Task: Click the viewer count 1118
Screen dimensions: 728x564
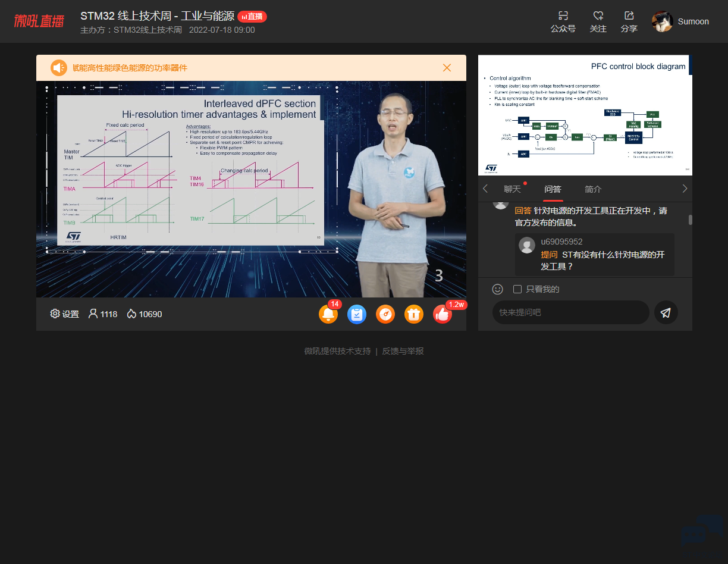Action: pyautogui.click(x=103, y=314)
